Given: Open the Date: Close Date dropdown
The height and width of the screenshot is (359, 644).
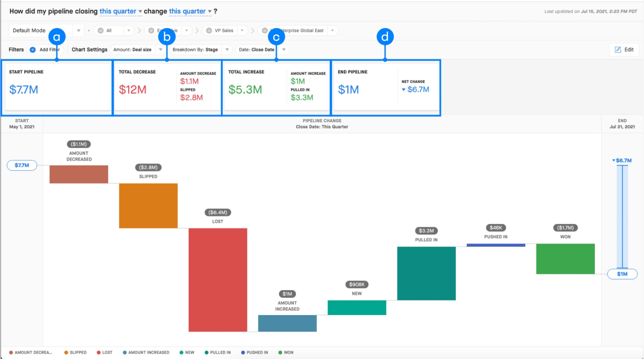Looking at the screenshot, I should pos(262,50).
